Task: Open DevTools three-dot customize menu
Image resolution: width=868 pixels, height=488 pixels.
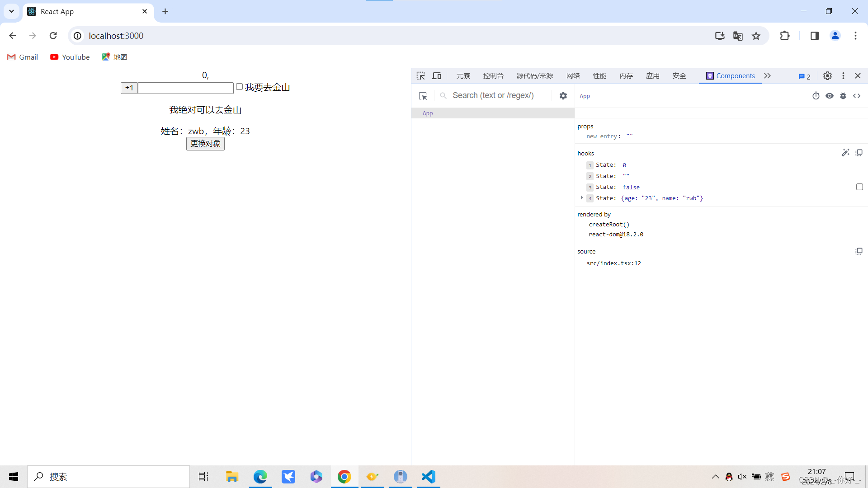Action: pos(843,76)
